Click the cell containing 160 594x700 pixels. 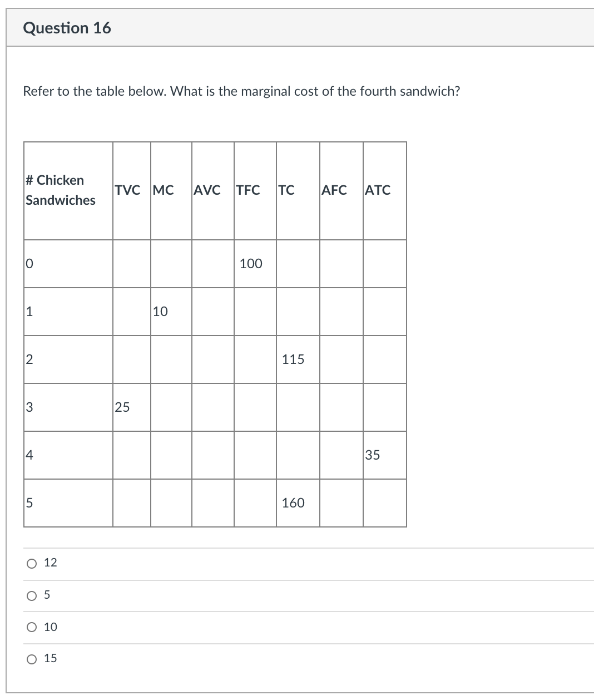tap(293, 503)
